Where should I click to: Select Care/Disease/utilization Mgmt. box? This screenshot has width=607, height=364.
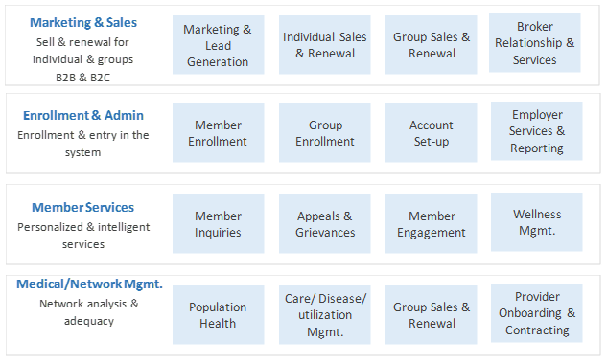click(325, 315)
